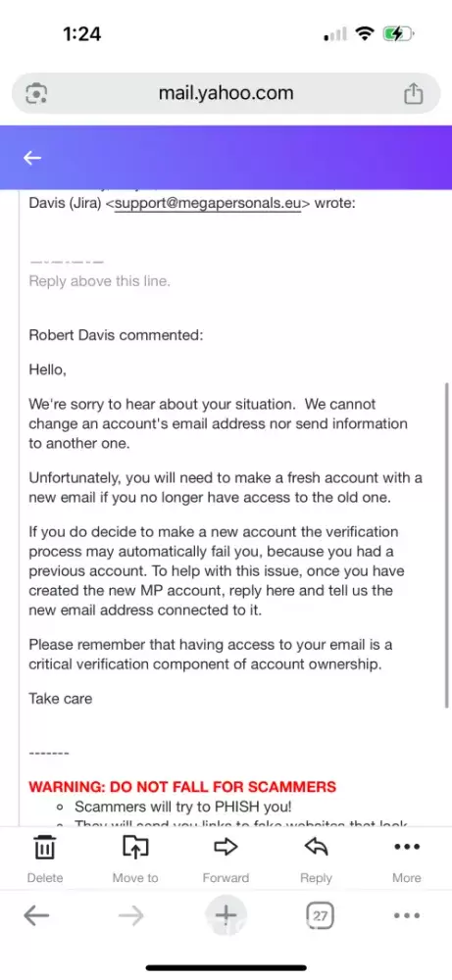Tap the battery charging status icon
Image resolution: width=452 pixels, height=980 pixels.
tap(398, 34)
